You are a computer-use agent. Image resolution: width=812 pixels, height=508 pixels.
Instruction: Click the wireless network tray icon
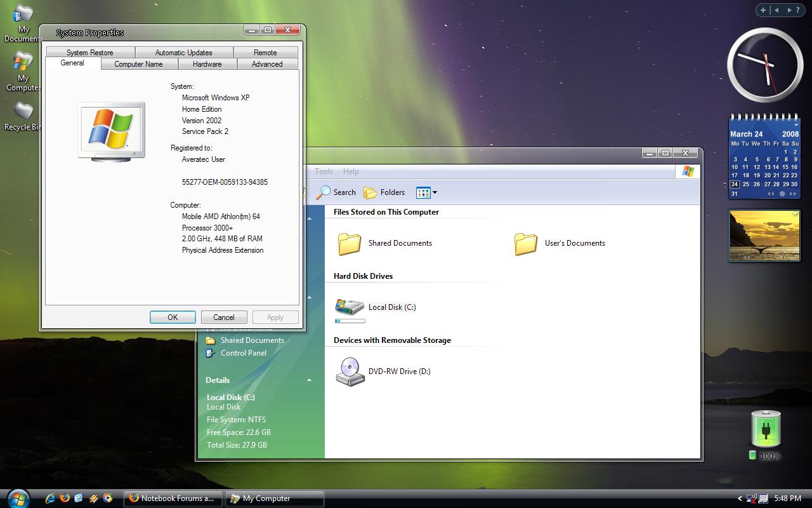[752, 498]
